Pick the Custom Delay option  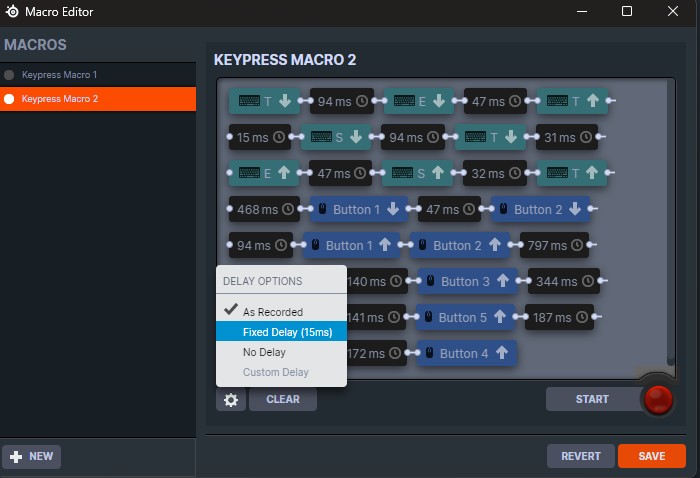(275, 372)
